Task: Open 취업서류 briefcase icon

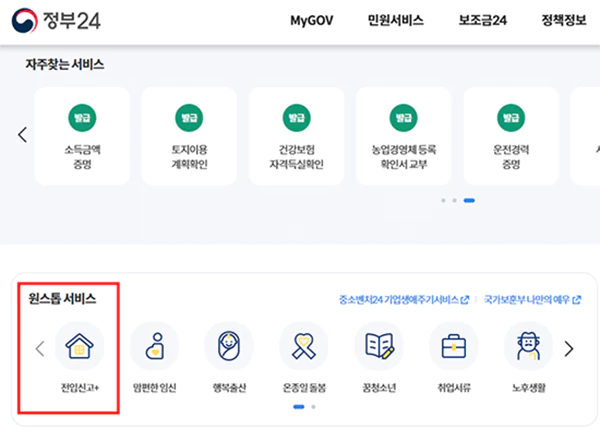Action: [454, 346]
